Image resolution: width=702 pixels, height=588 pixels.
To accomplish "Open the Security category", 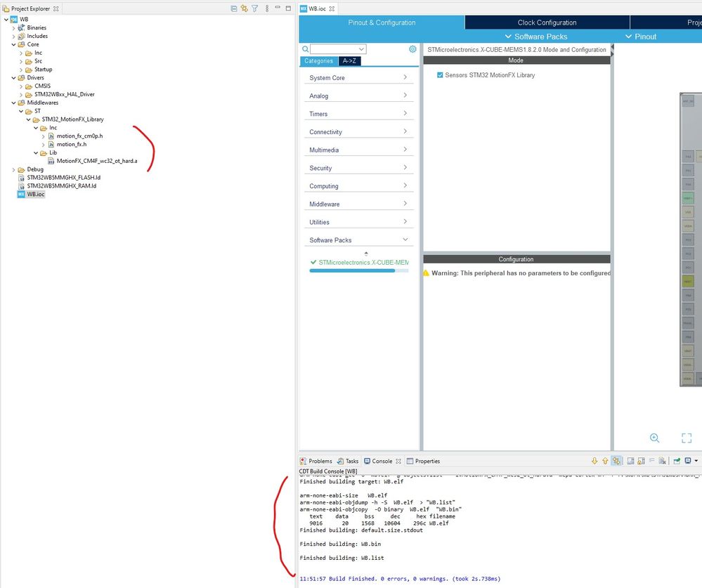I will tap(358, 169).
